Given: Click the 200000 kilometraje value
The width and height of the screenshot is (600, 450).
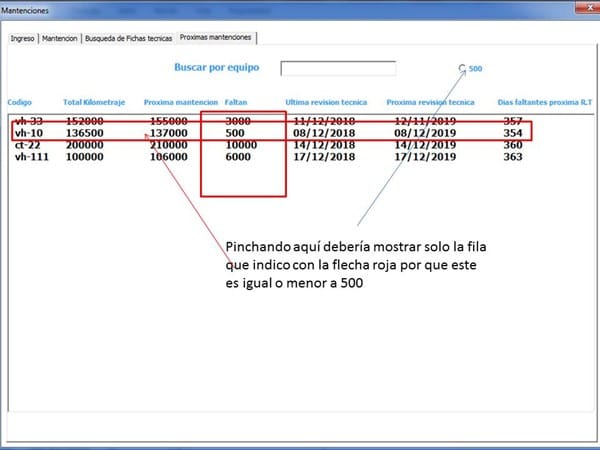Looking at the screenshot, I should [x=85, y=145].
